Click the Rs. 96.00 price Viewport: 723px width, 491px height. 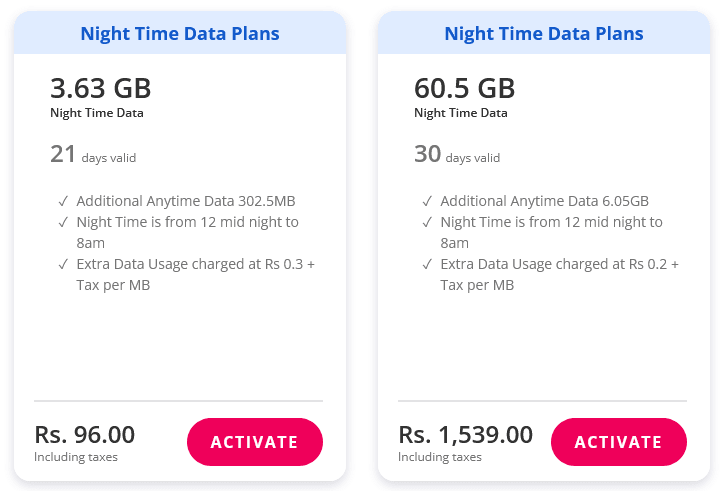pyautogui.click(x=85, y=435)
